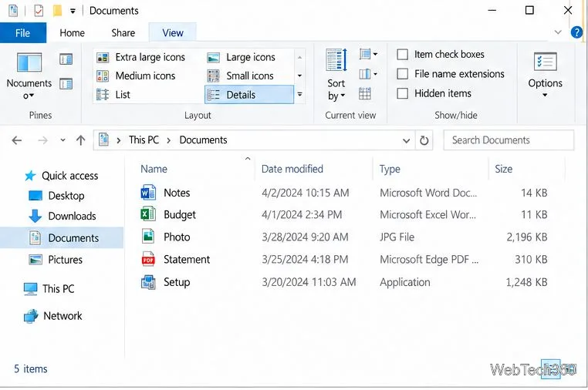588x390 pixels.
Task: Click Size all columns to fit icon
Action: click(365, 94)
